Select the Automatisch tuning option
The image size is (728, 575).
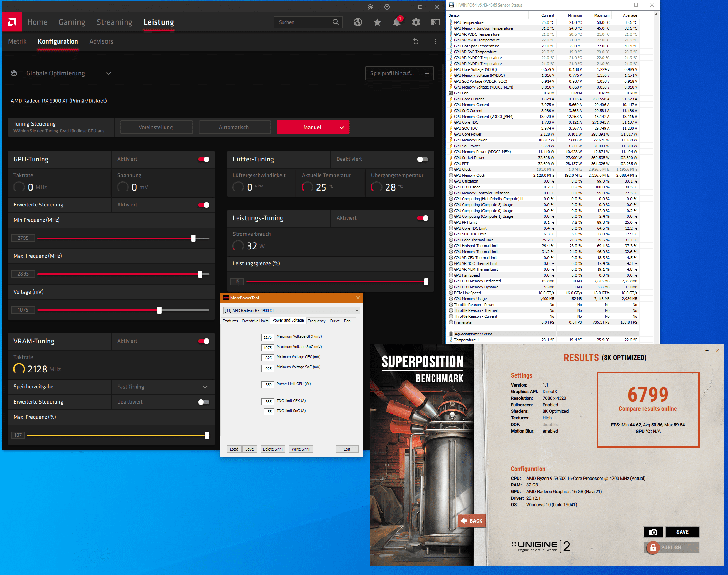[x=234, y=127]
